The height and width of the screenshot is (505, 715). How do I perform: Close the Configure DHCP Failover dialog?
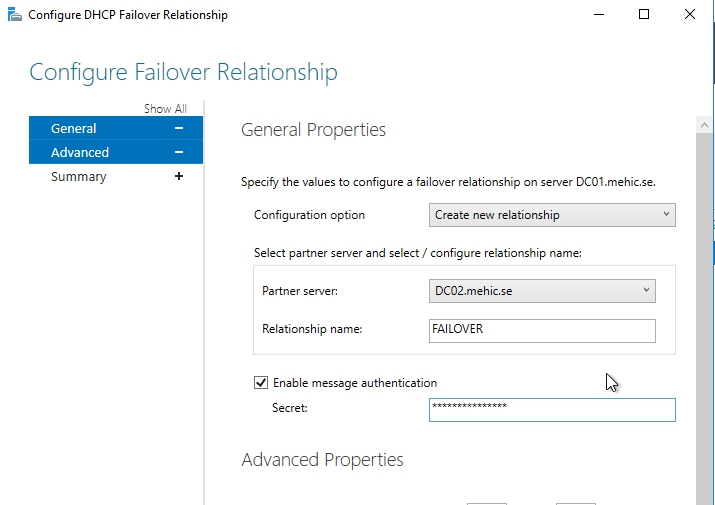pyautogui.click(x=690, y=15)
